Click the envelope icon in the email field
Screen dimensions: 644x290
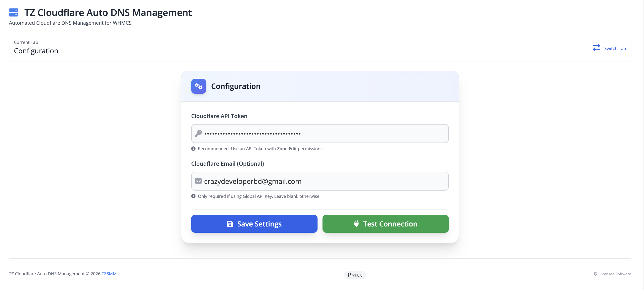(198, 181)
